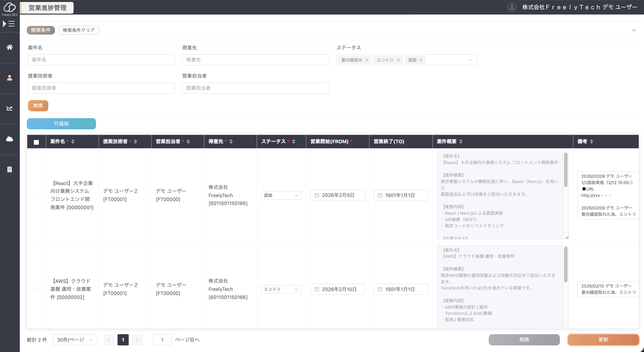Click scrollbar of first 案件概要 textarea

[566, 170]
